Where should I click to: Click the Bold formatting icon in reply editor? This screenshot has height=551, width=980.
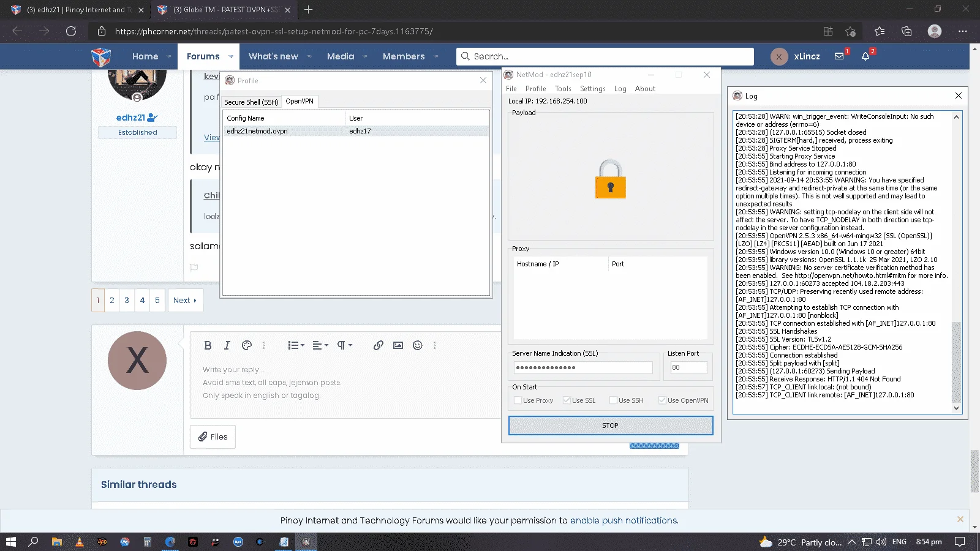208,345
